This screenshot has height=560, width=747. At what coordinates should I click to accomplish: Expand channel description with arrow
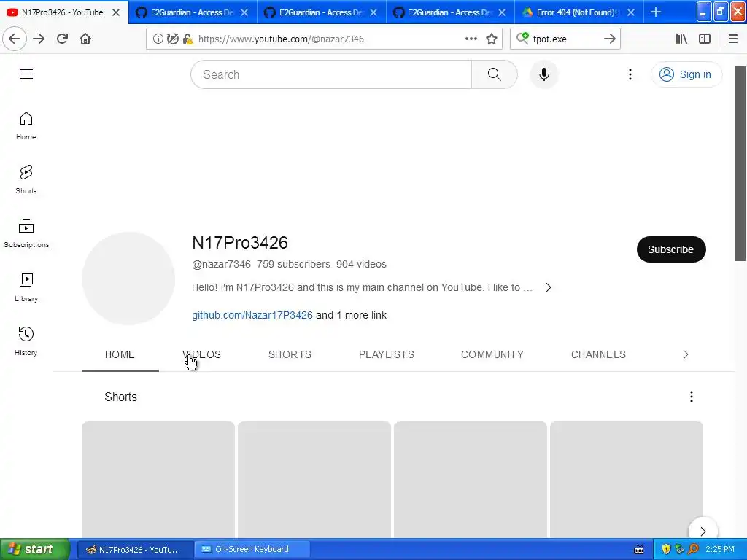(x=549, y=287)
